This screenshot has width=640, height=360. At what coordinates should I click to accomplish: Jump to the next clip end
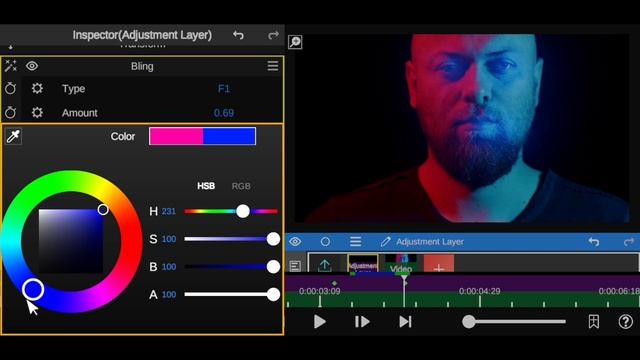pyautogui.click(x=405, y=322)
